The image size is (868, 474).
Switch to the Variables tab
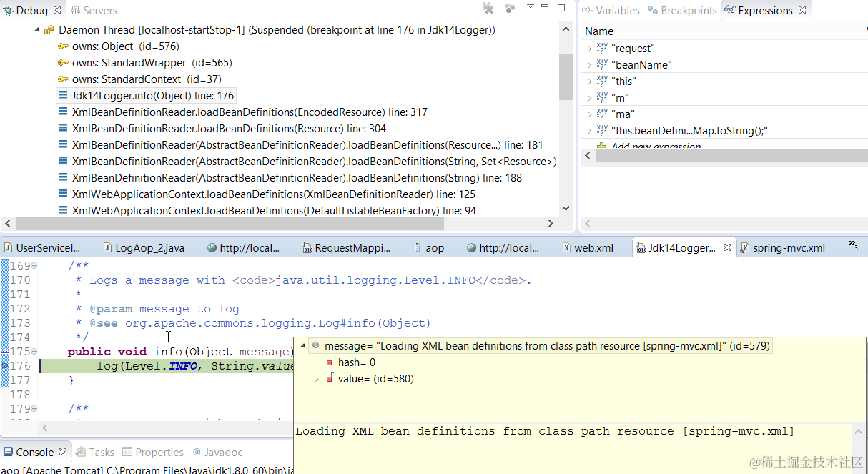pyautogui.click(x=611, y=11)
